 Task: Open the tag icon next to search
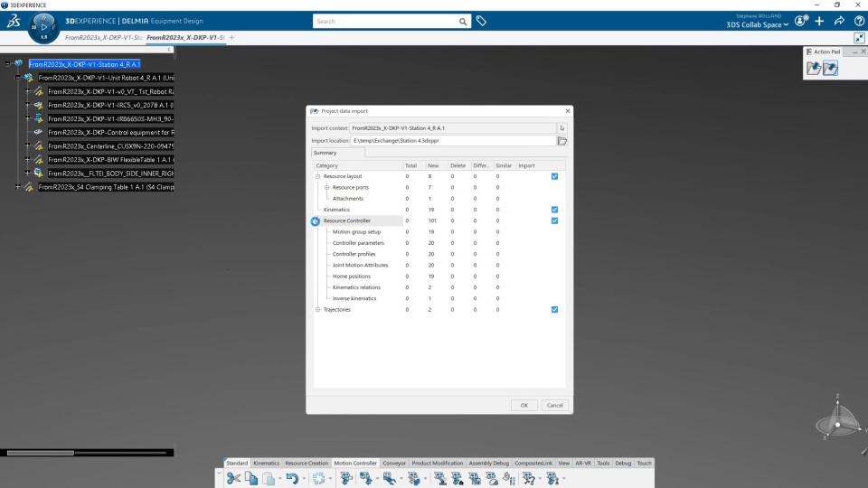point(482,21)
